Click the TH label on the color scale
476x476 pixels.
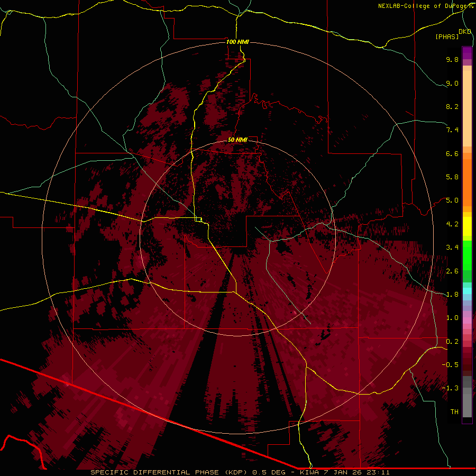pos(454,412)
